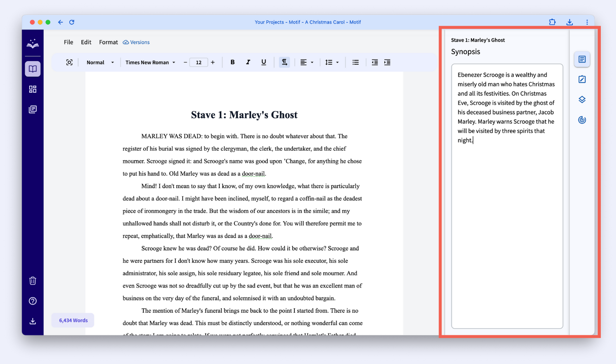Expand the text alignment dropdown

(307, 62)
